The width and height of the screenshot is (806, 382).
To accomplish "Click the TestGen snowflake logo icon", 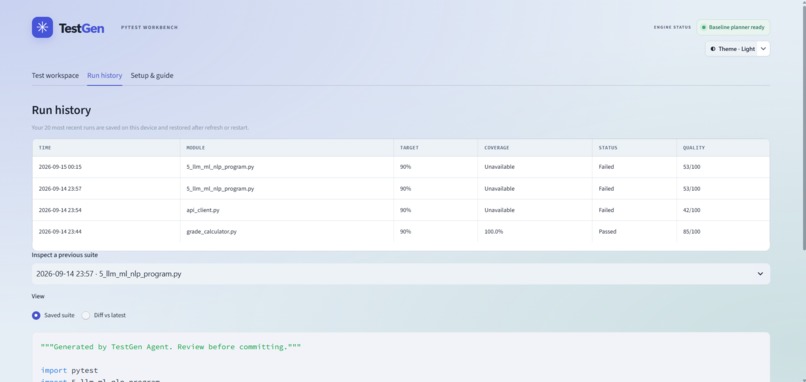I will pyautogui.click(x=42, y=27).
